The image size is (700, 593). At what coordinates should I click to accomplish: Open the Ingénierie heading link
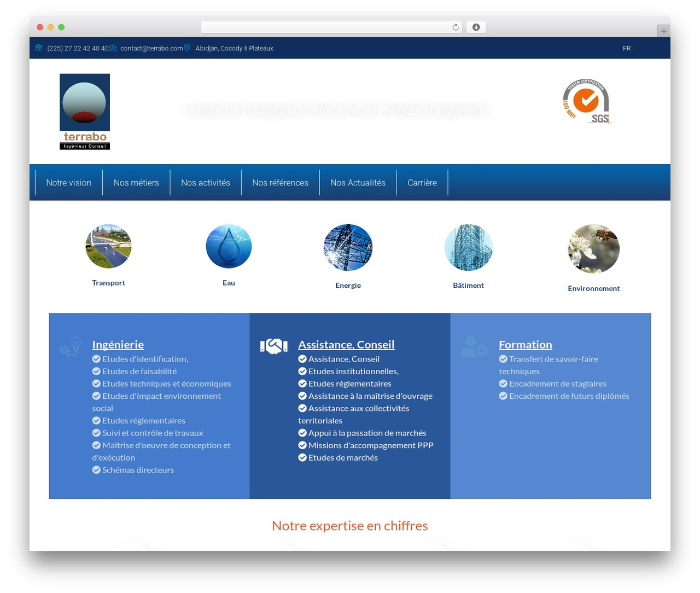118,345
